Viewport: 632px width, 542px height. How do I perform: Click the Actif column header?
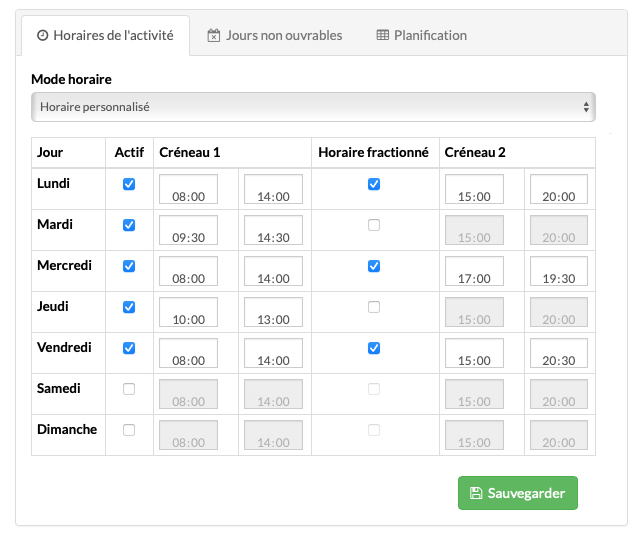(129, 152)
